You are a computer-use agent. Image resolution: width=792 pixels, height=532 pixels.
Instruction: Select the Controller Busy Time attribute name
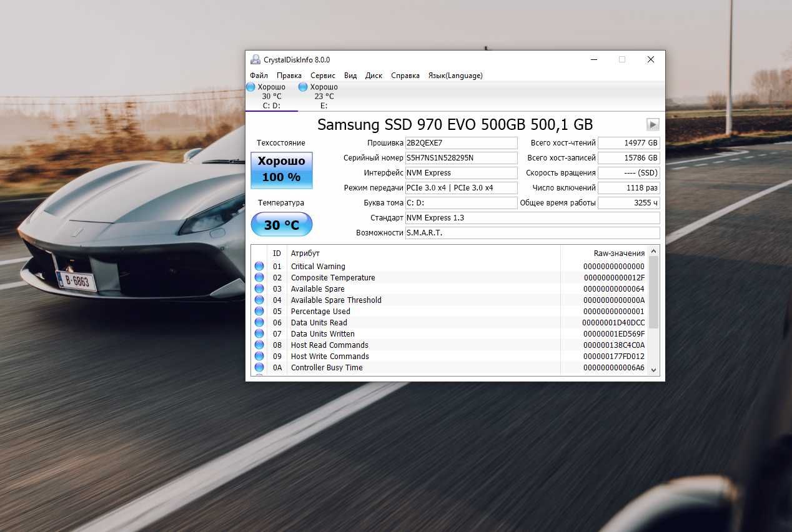tap(327, 368)
